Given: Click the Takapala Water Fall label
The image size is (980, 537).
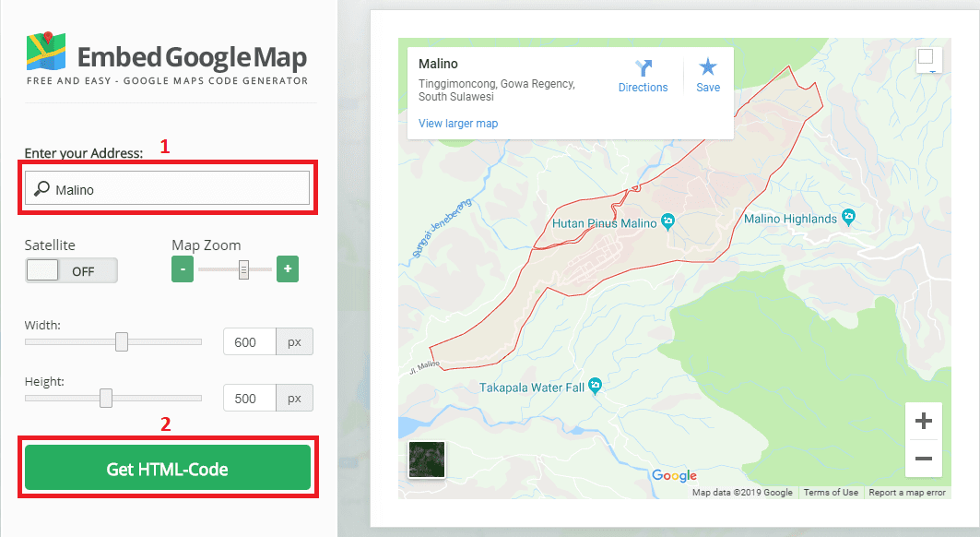Looking at the screenshot, I should coord(532,388).
